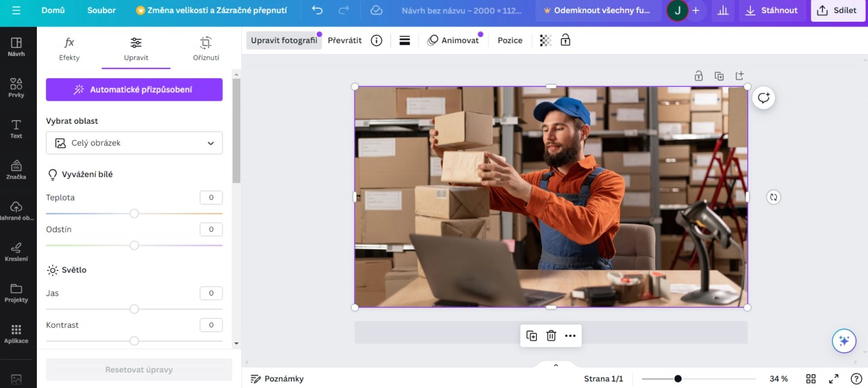Open the line style options menu
Image resolution: width=868 pixels, height=388 pixels.
point(405,40)
